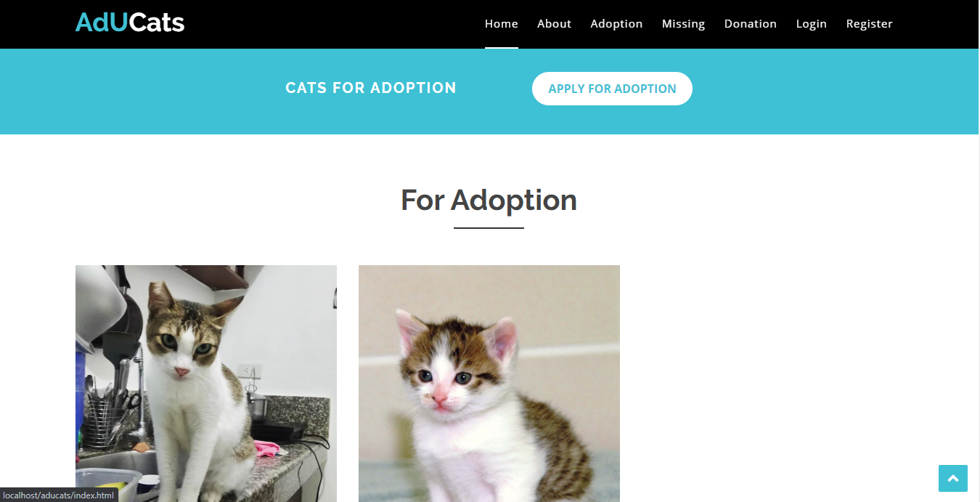Click the localhost/aducats/index.html status URL
The height and width of the screenshot is (502, 980).
[x=59, y=495]
